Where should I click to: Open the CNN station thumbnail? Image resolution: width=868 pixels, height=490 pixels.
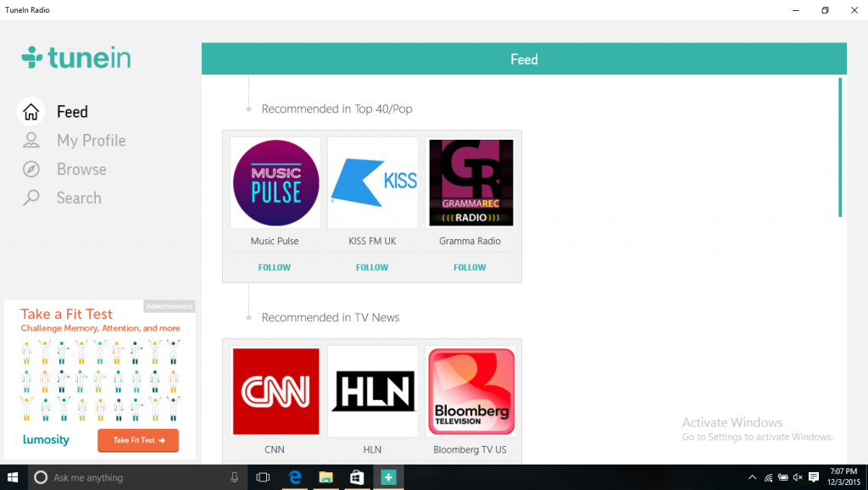[275, 391]
